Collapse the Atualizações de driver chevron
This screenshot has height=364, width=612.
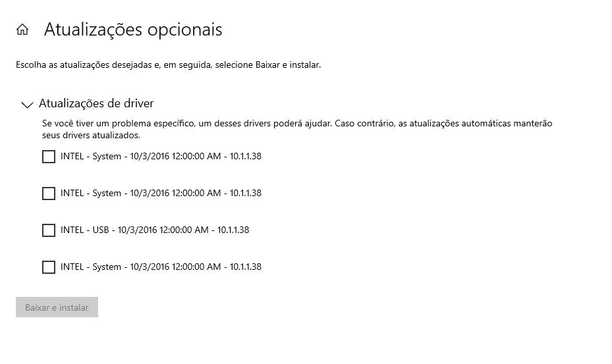click(x=27, y=105)
